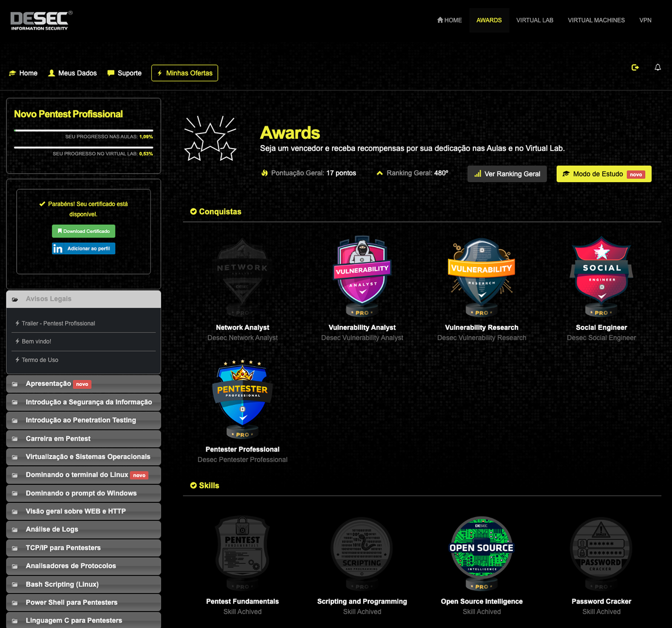
Task: Open the Home link with graduation cap
Action: pyautogui.click(x=23, y=73)
